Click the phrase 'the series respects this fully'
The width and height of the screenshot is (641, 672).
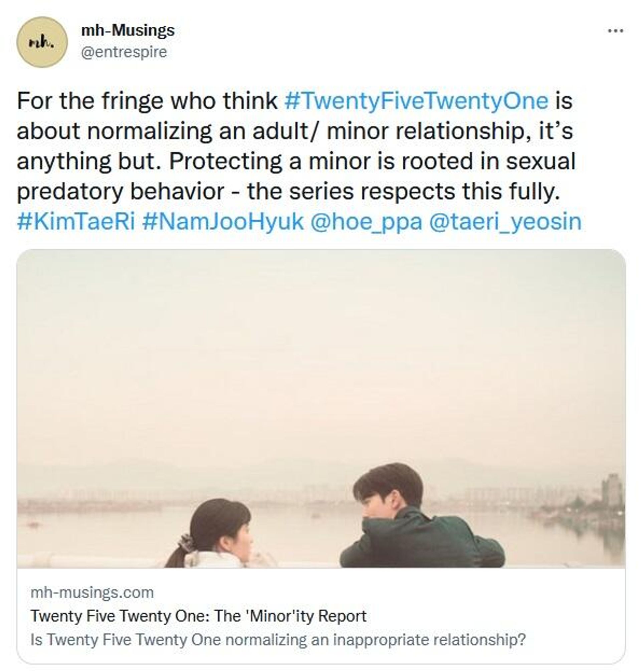[x=404, y=191]
